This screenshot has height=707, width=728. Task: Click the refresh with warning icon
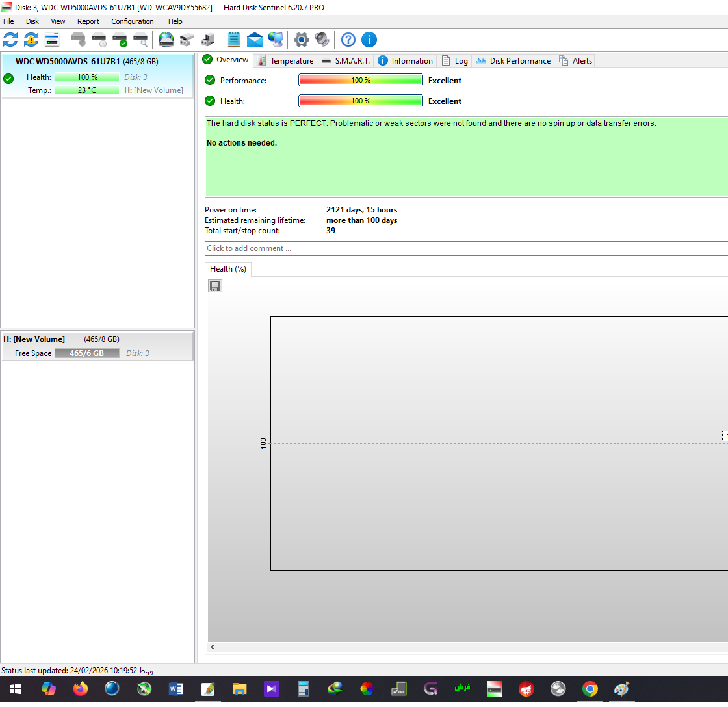(x=31, y=40)
